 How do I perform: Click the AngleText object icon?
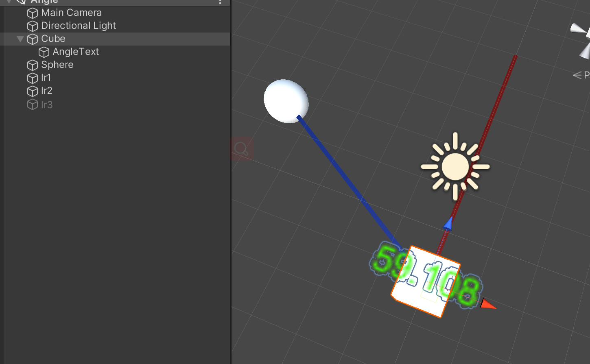click(44, 52)
